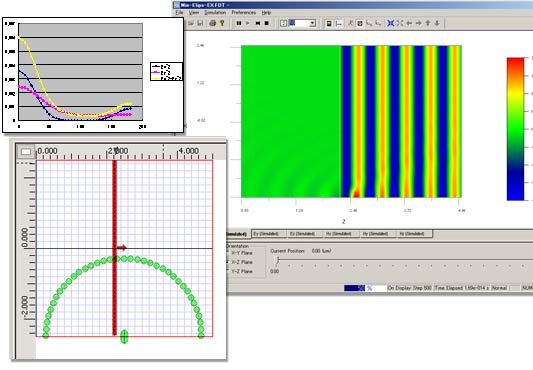Click the step-forward simulation button
The height and width of the screenshot is (370, 533).
(x=258, y=23)
